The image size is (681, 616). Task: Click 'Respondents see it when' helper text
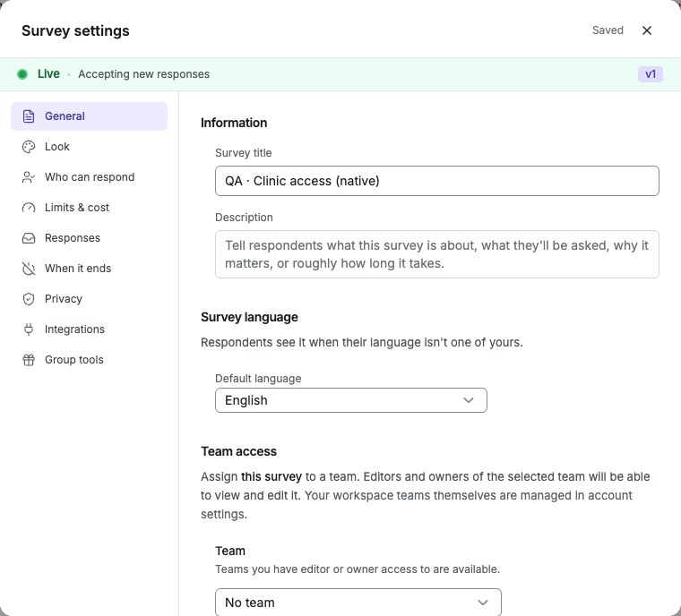coord(362,343)
